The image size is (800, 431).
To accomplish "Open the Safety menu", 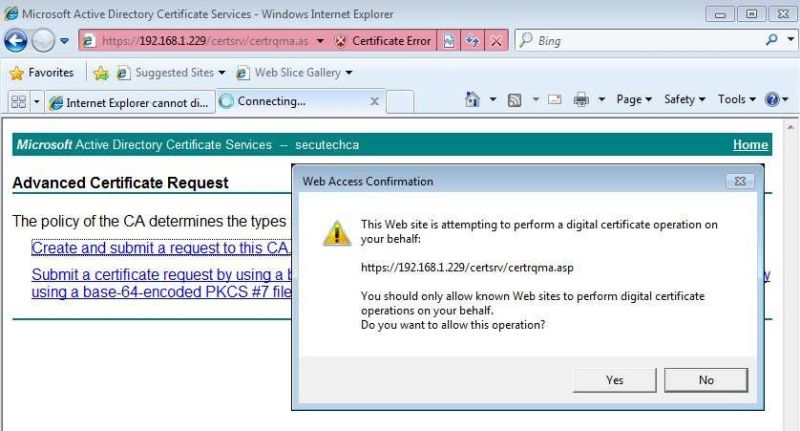I will tap(684, 99).
